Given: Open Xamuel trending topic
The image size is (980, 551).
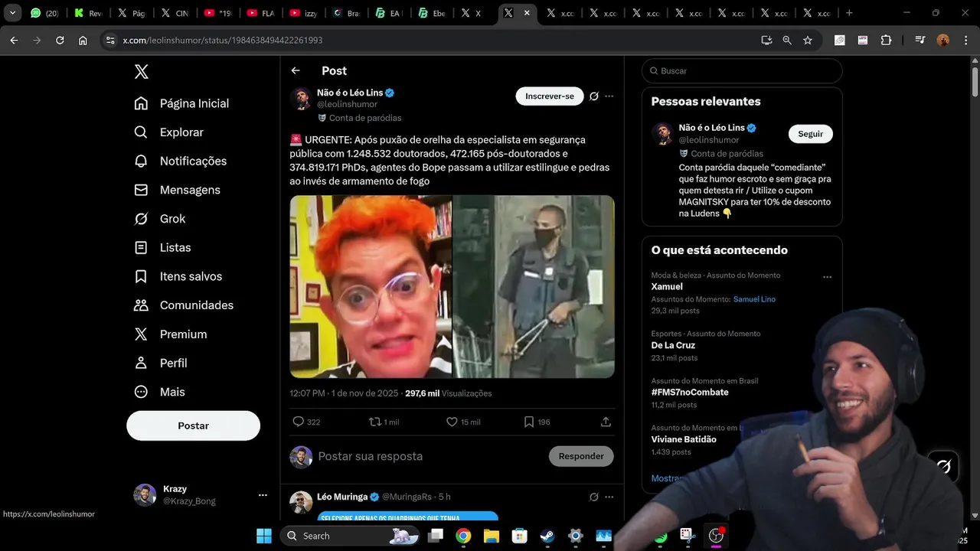Looking at the screenshot, I should pos(667,286).
